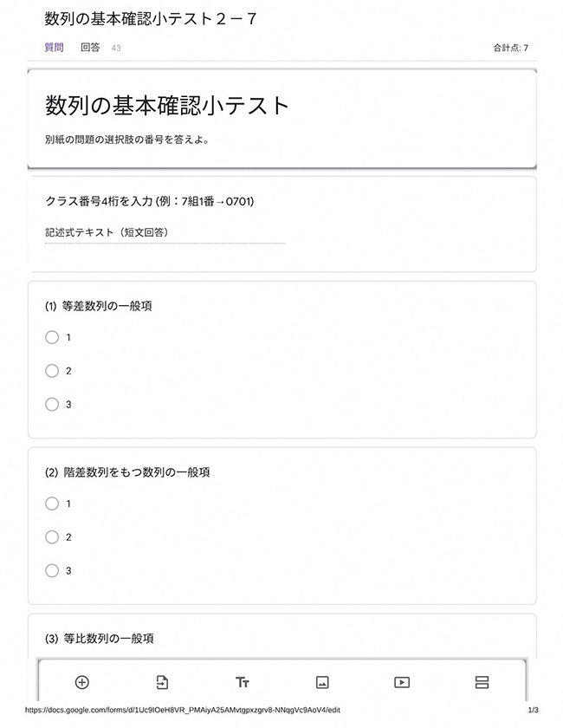Click the add section icon
This screenshot has height=728, width=563.
coord(482,682)
